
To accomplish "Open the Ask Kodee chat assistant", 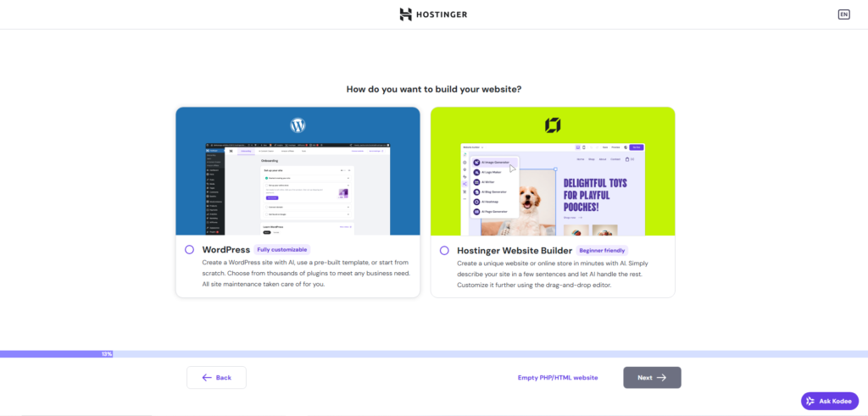I will pos(830,401).
